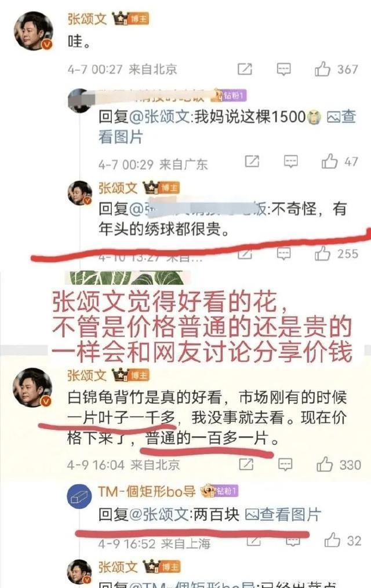Like the '两百块' reply with 32 likes
This screenshot has width=371, height=588.
pyautogui.click(x=332, y=540)
